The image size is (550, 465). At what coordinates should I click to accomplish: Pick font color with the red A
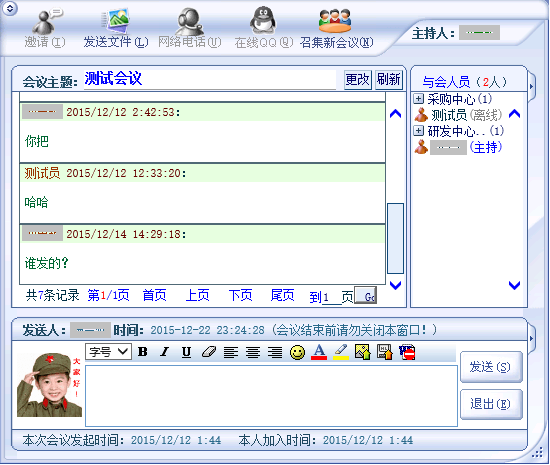(319, 352)
